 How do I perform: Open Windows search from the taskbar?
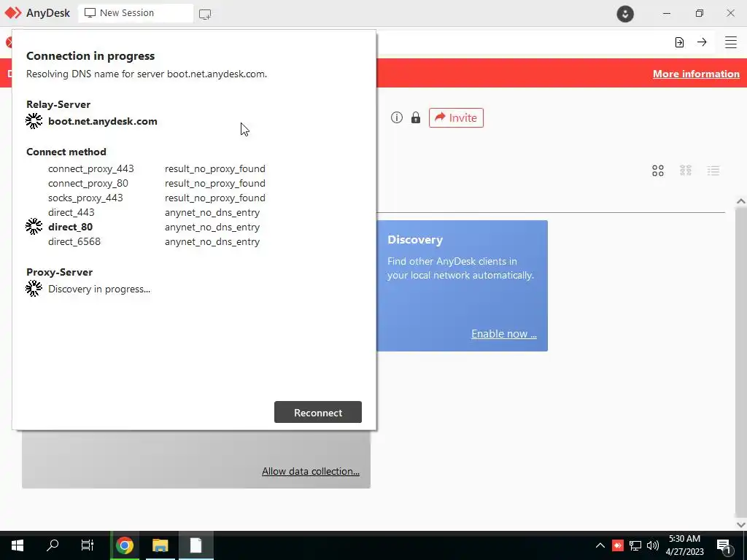(x=53, y=545)
